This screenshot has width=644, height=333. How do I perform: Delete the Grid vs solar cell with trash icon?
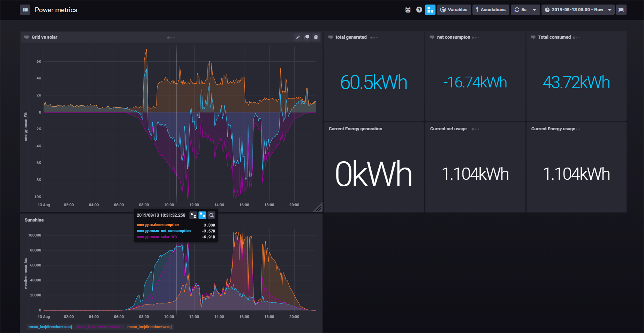click(x=316, y=37)
